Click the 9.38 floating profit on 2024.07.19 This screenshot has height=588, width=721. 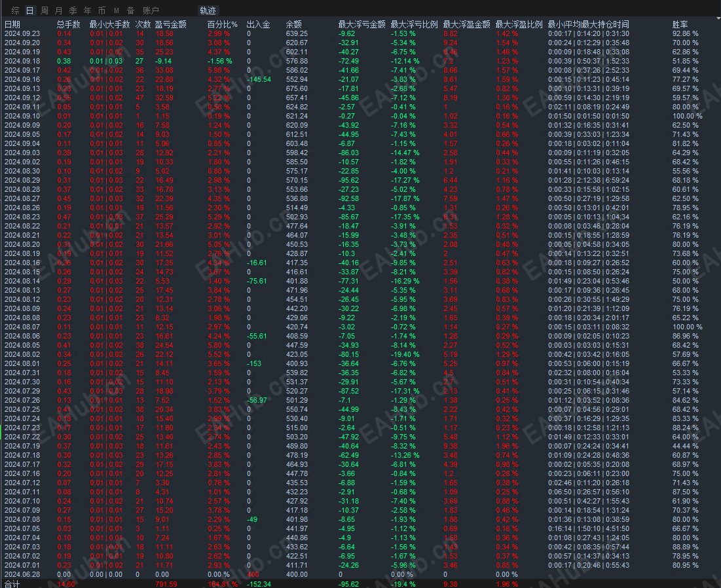450,447
